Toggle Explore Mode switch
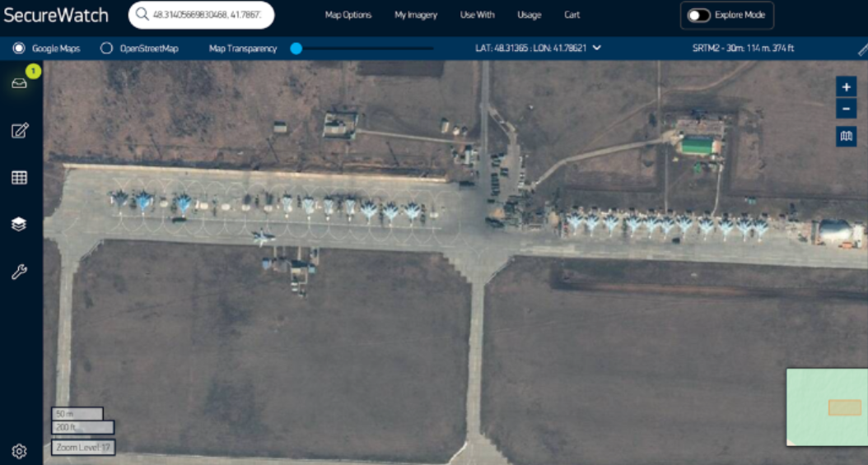This screenshot has width=868, height=465. click(x=699, y=16)
